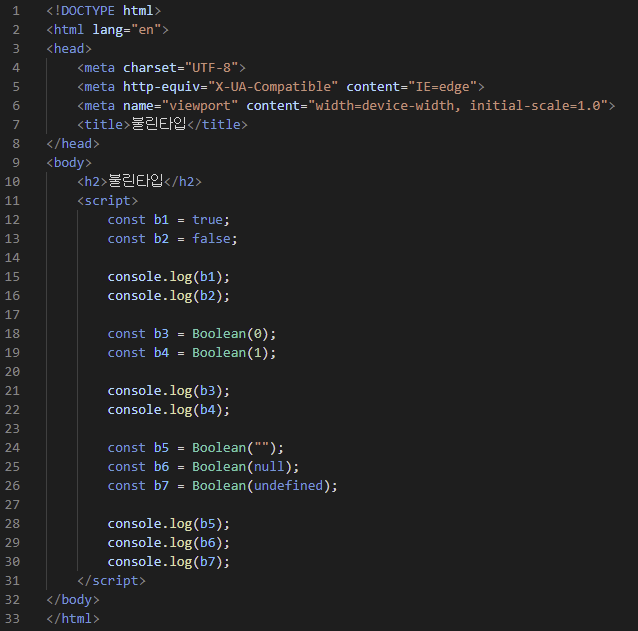Click console.log(b4) statement
Image resolution: width=638 pixels, height=631 pixels.
(x=169, y=410)
